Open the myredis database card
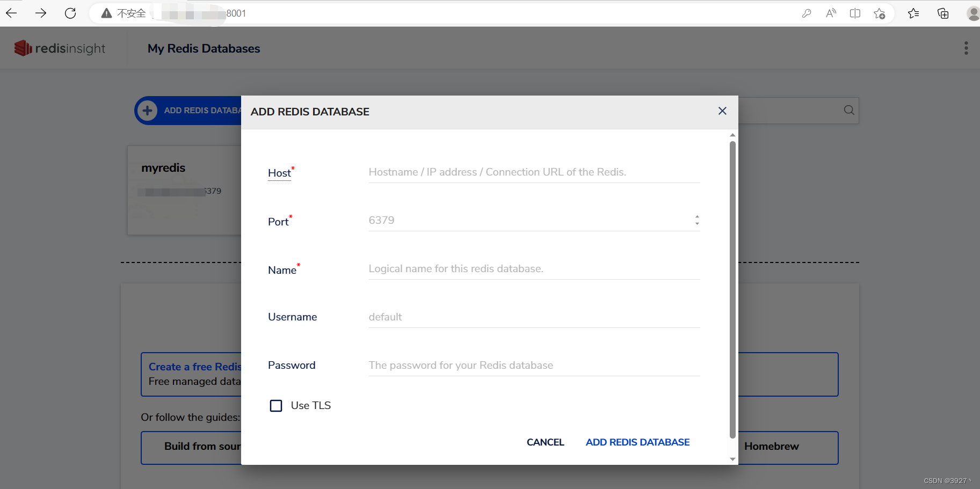 pyautogui.click(x=185, y=190)
